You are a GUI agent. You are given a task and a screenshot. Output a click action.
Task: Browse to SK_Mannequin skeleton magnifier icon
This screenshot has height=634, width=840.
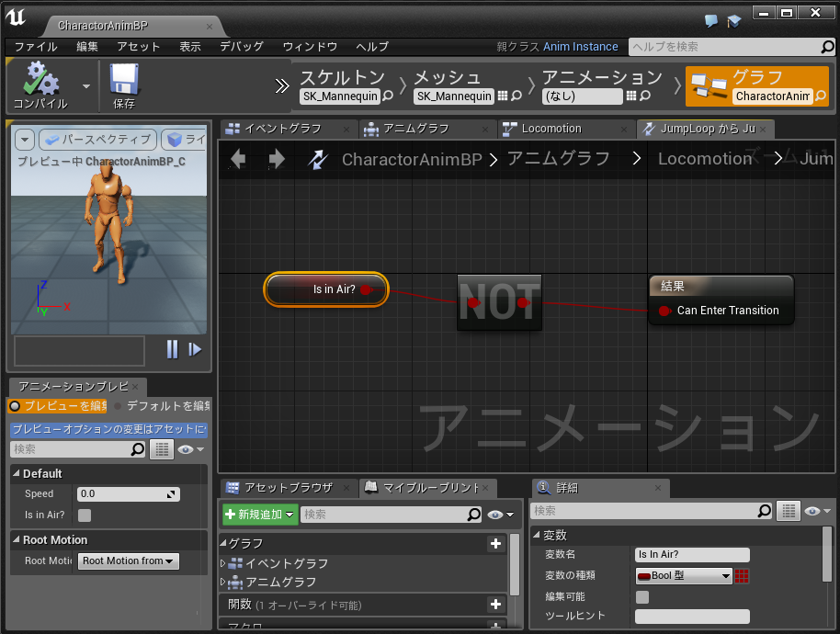click(x=388, y=96)
